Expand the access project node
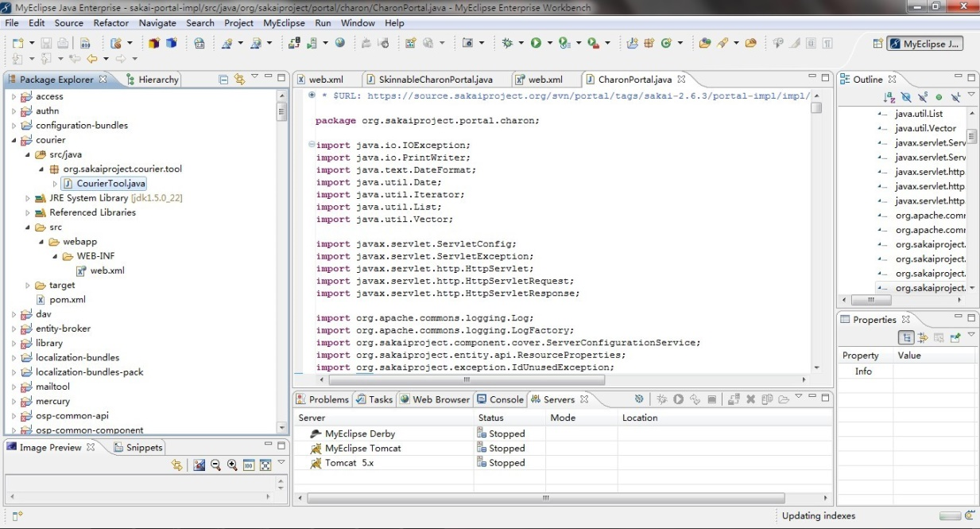 click(14, 96)
